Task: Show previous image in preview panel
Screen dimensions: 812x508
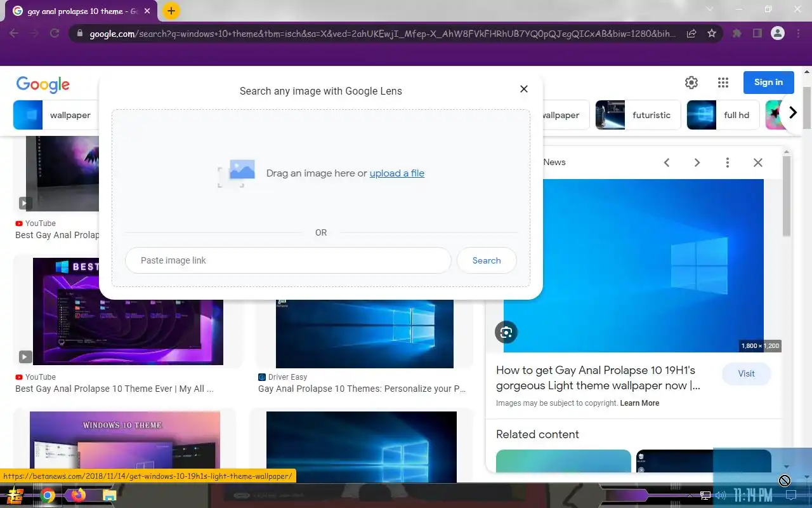Action: (667, 163)
